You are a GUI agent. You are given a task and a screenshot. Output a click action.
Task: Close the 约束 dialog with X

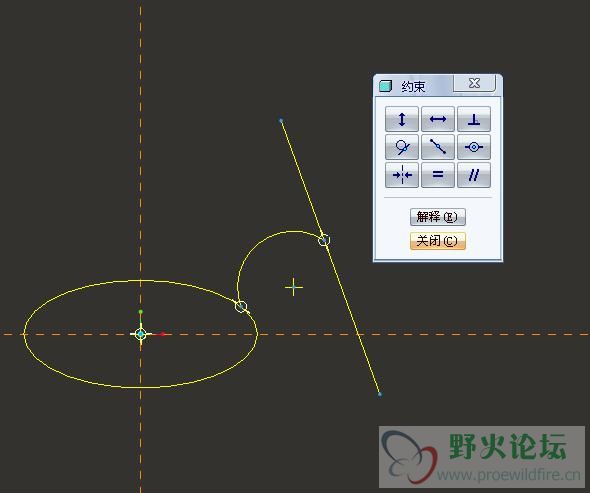pos(474,83)
